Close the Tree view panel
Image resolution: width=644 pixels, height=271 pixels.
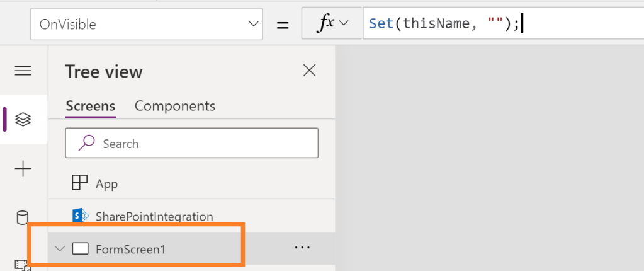[x=309, y=71]
